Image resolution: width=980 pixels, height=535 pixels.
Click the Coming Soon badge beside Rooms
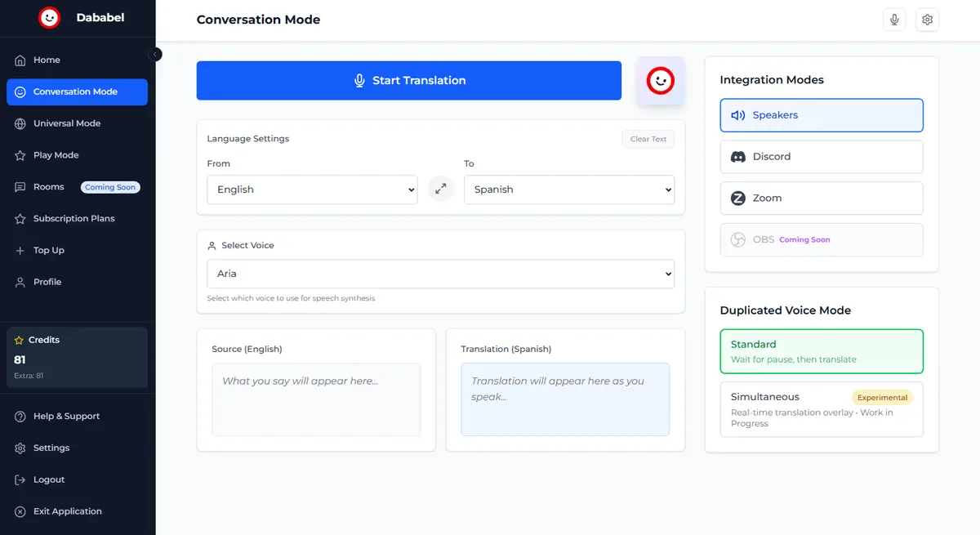coord(110,187)
